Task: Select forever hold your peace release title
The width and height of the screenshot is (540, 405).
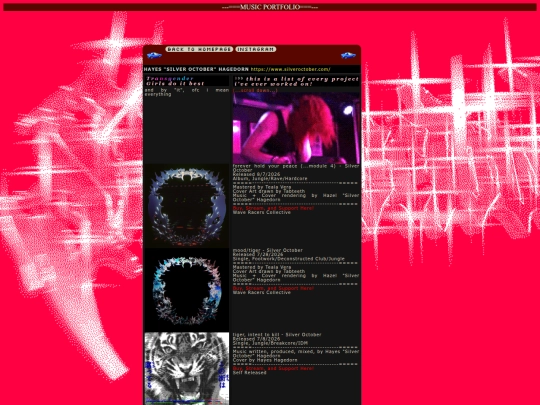Action: click(x=296, y=168)
